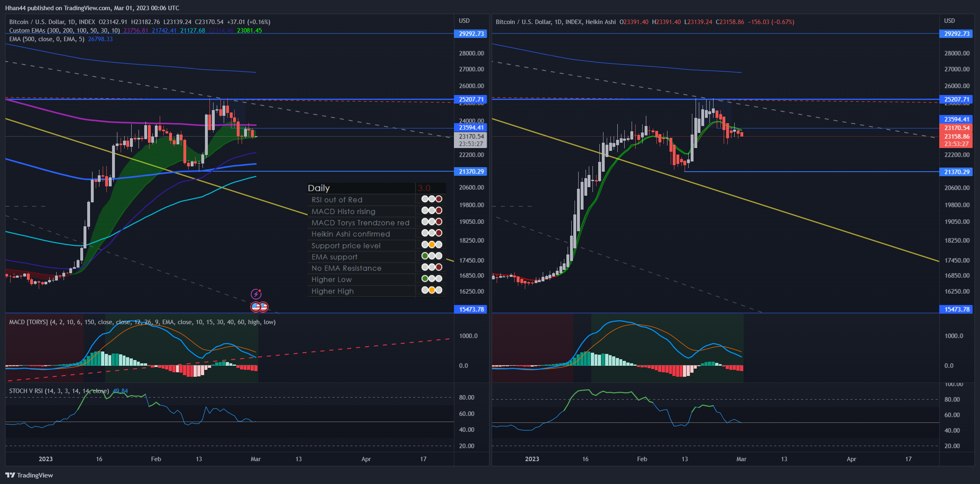Click the No EMA Resistance label
The image size is (980, 484).
pos(346,268)
